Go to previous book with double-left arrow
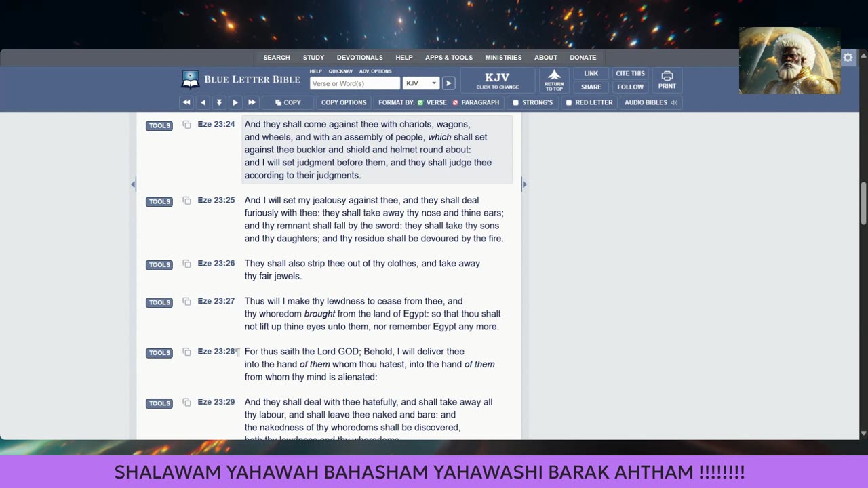Screen dimensions: 868x488 pyautogui.click(x=186, y=103)
